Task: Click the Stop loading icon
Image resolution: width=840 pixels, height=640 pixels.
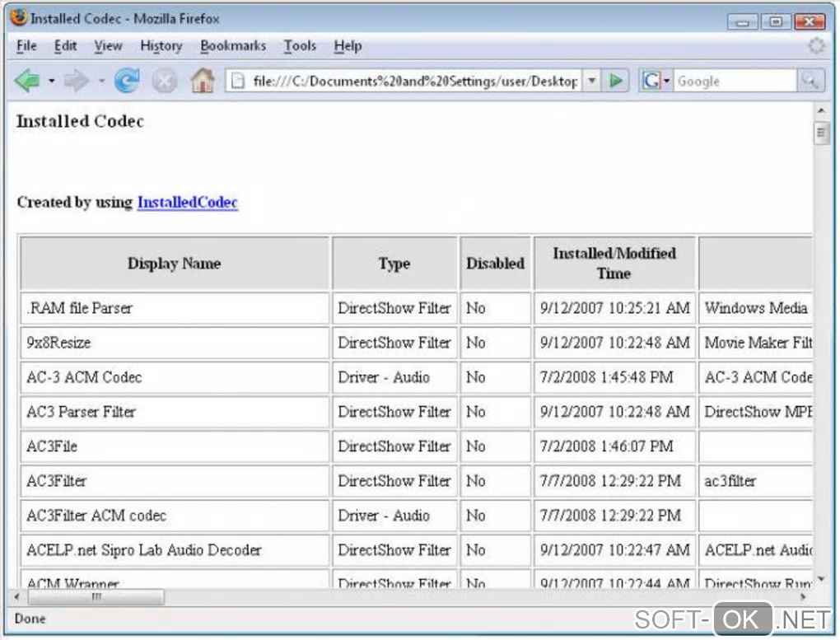Action: pos(165,82)
